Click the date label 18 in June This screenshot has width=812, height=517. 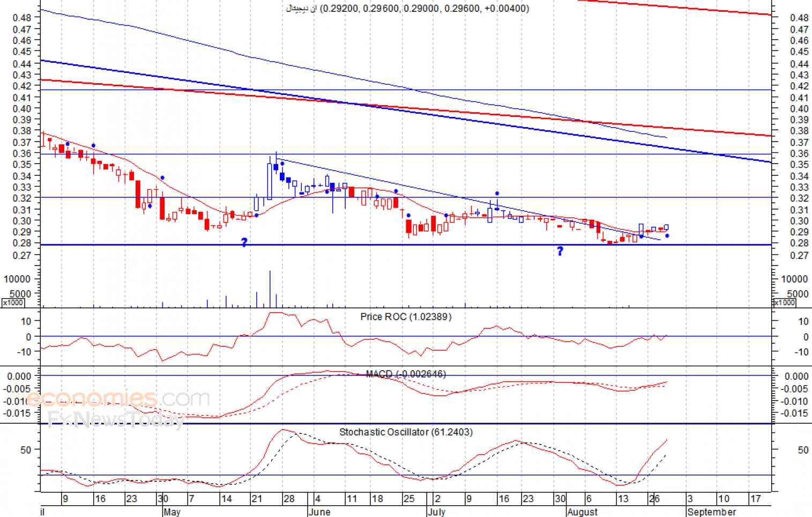pos(378,499)
